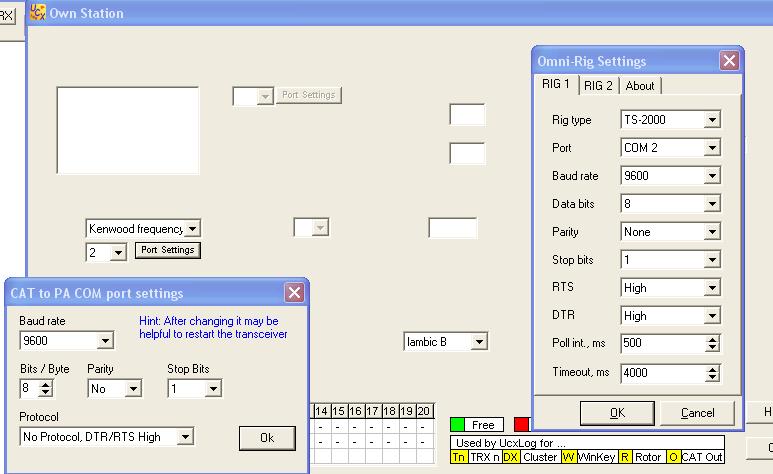Click the yellow R Rotor legend marker
Screen dimensions: 773x474
coord(625,457)
